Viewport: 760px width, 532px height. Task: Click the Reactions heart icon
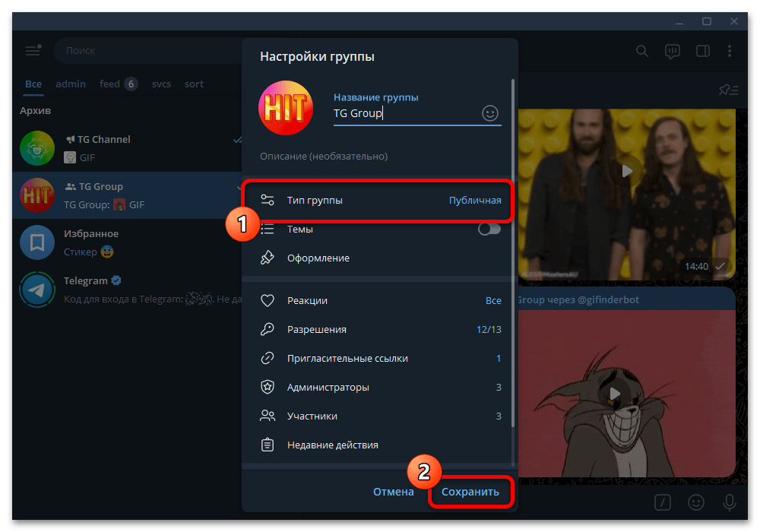267,300
